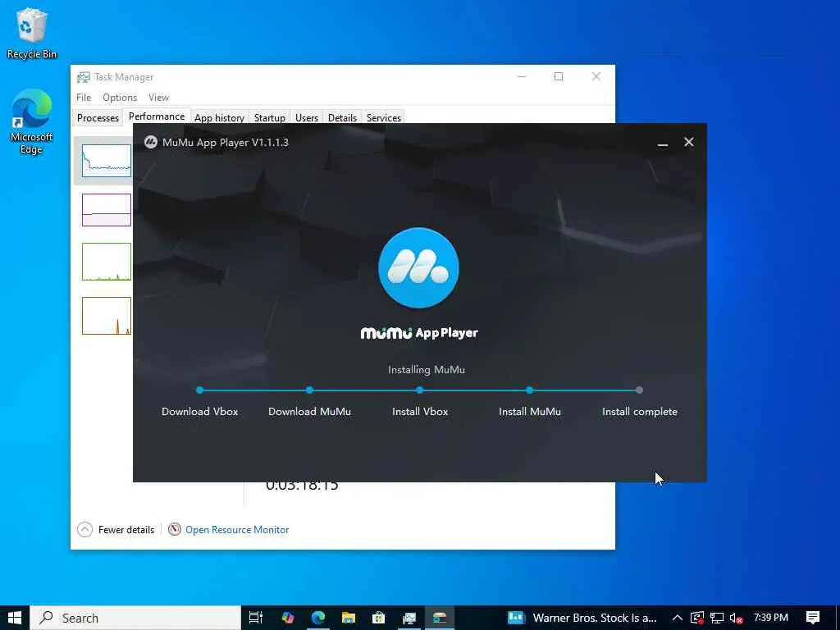
Task: Open the Copilot icon in the taskbar
Action: click(x=288, y=618)
